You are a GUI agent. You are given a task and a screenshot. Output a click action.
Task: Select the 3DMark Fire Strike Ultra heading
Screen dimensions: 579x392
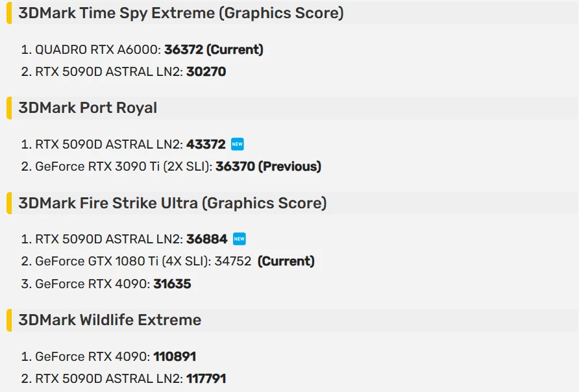coord(173,203)
